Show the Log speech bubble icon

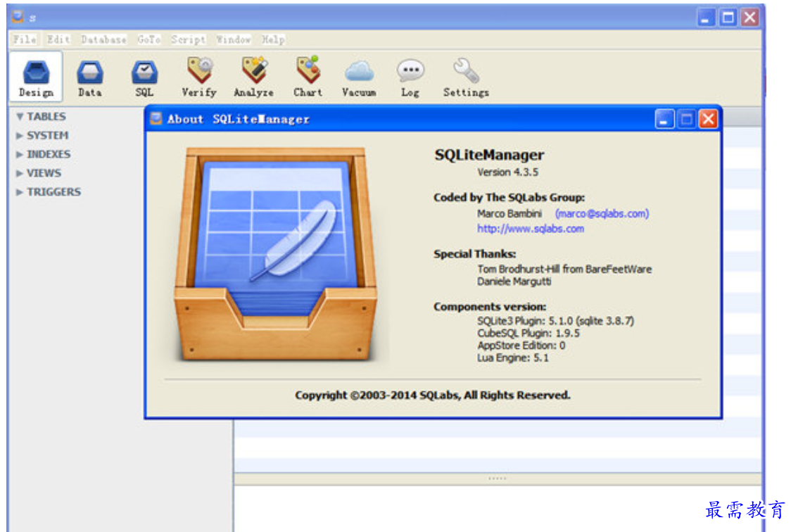tap(410, 77)
